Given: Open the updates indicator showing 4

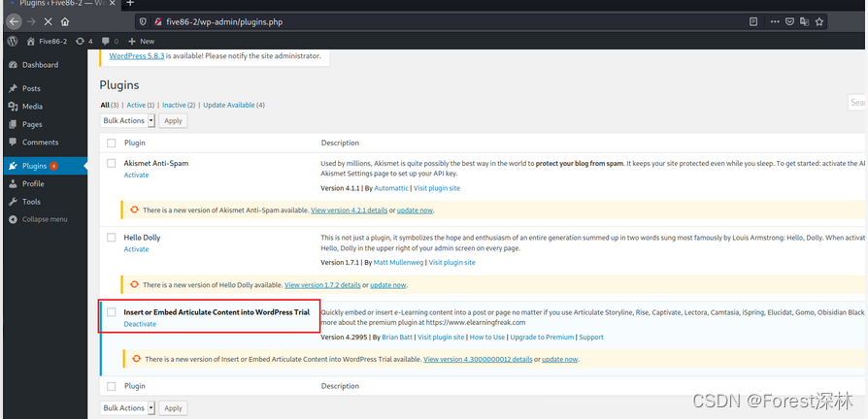Looking at the screenshot, I should coord(84,41).
